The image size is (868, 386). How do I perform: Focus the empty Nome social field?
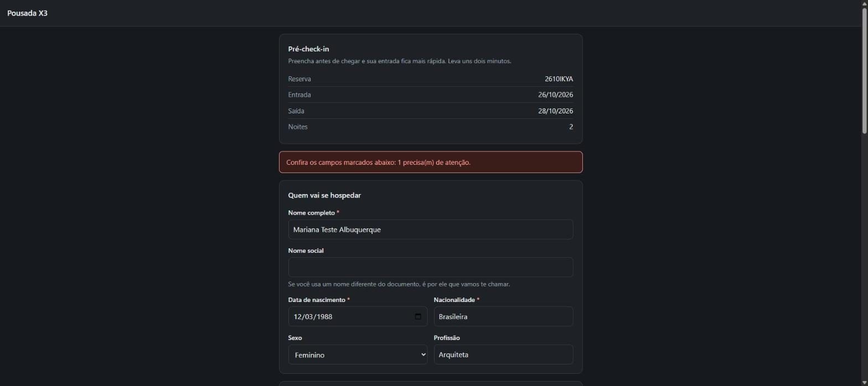click(x=431, y=267)
